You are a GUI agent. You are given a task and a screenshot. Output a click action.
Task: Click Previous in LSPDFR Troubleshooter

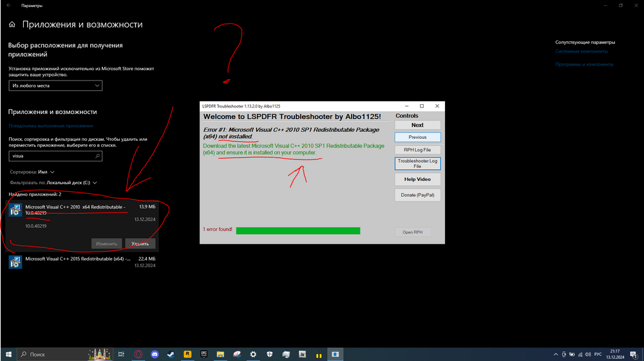click(417, 137)
